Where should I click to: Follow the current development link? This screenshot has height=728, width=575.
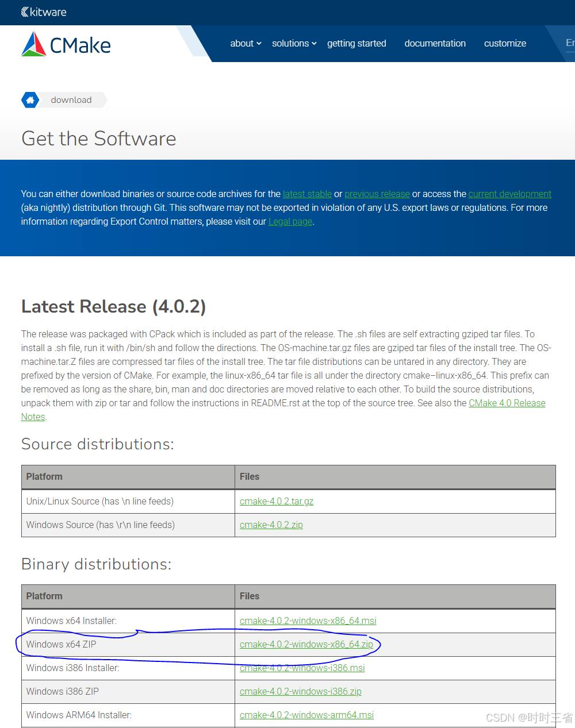[509, 194]
